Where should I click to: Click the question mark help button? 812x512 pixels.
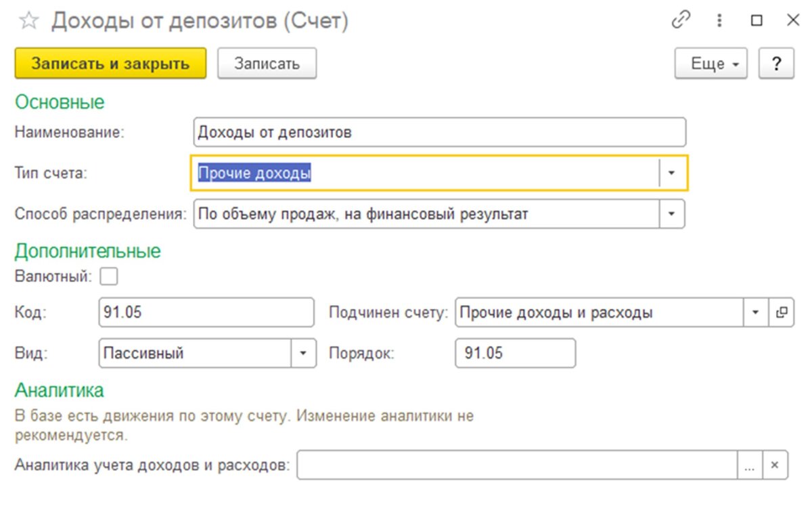pyautogui.click(x=776, y=64)
